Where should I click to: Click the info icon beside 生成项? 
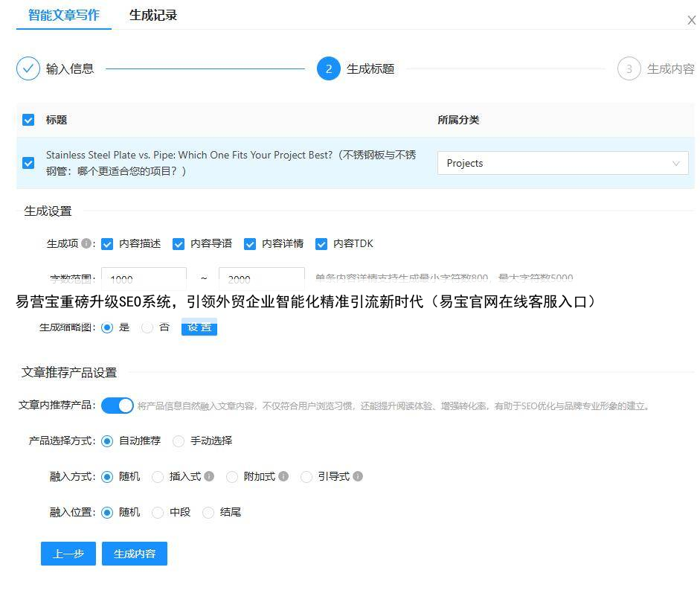pyautogui.click(x=86, y=243)
